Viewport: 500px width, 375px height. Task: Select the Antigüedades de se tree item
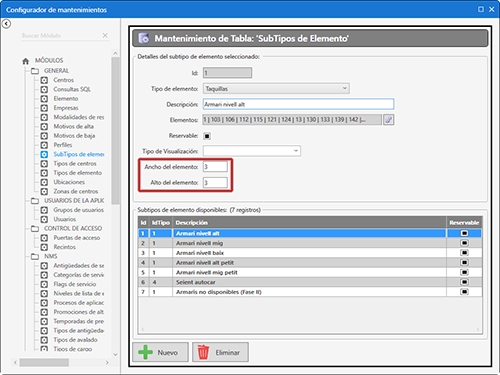pyautogui.click(x=79, y=266)
